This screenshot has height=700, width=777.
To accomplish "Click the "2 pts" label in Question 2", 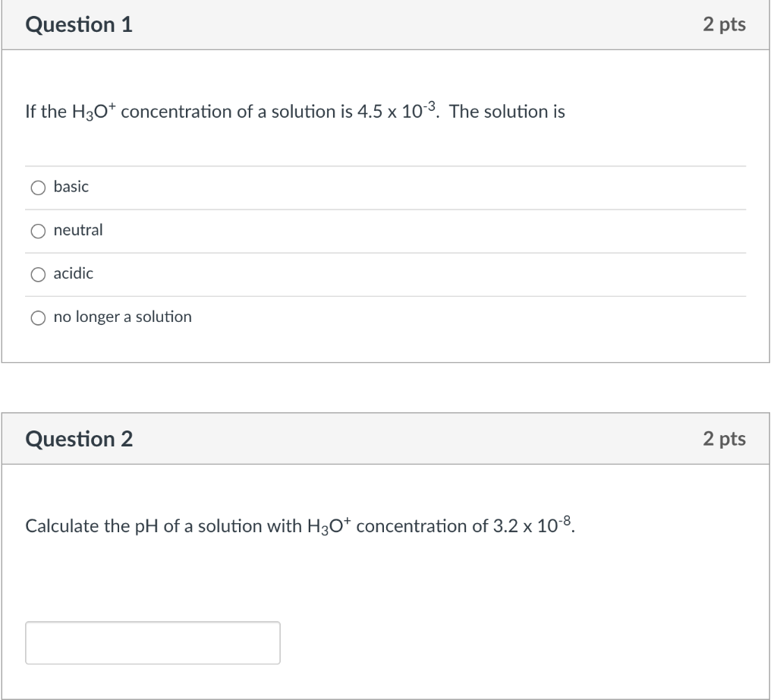I will [724, 439].
